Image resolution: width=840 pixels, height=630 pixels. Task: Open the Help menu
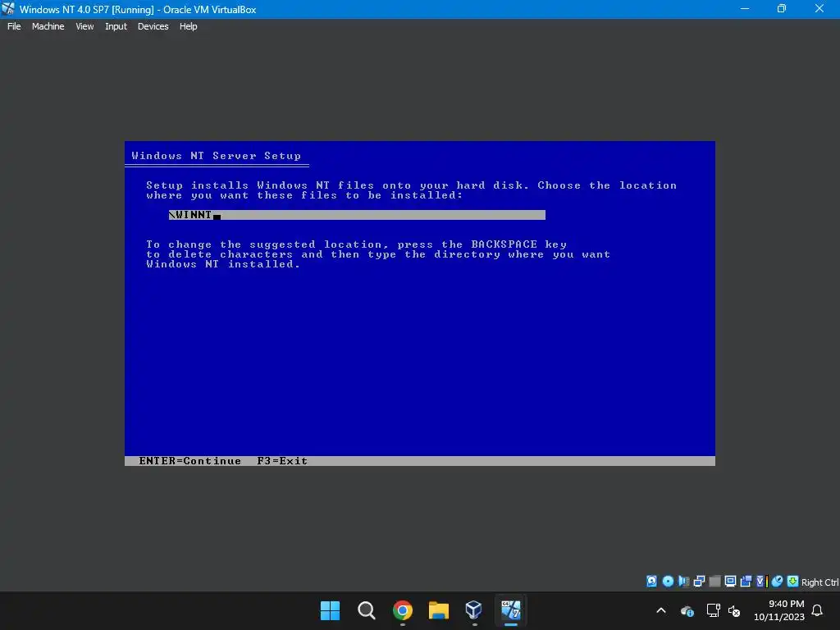[x=188, y=26]
